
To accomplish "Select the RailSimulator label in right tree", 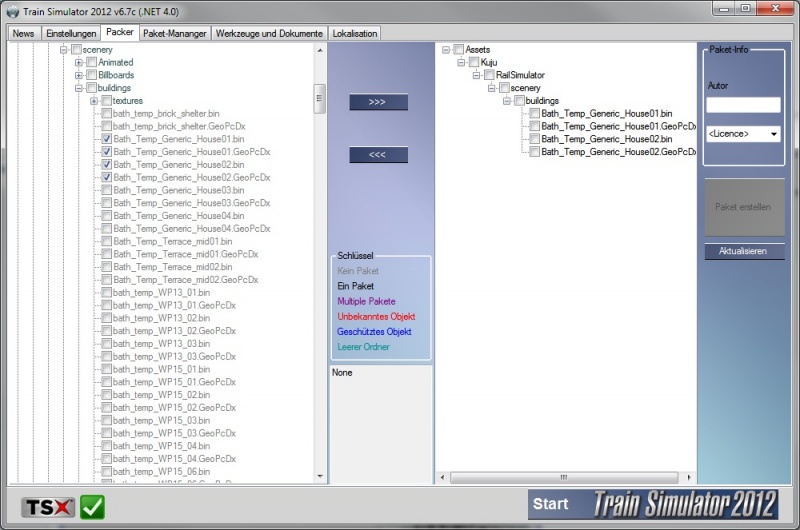I will pyautogui.click(x=520, y=75).
